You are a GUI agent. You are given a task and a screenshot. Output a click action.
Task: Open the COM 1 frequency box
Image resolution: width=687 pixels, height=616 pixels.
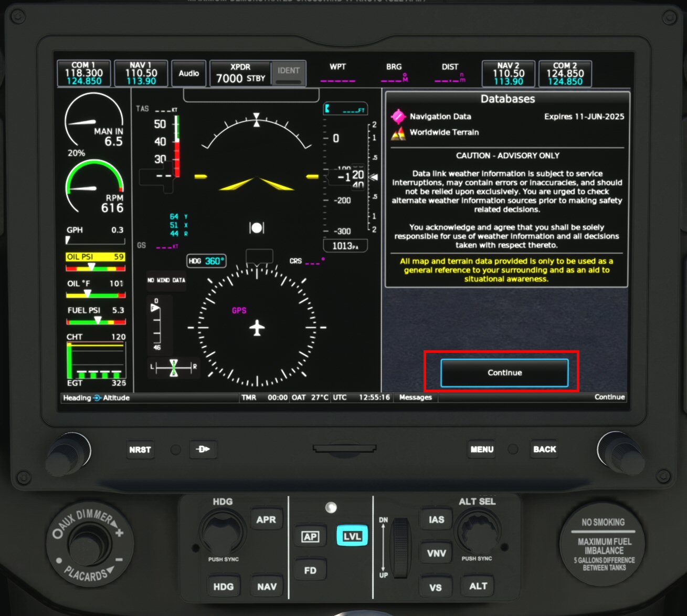[84, 74]
